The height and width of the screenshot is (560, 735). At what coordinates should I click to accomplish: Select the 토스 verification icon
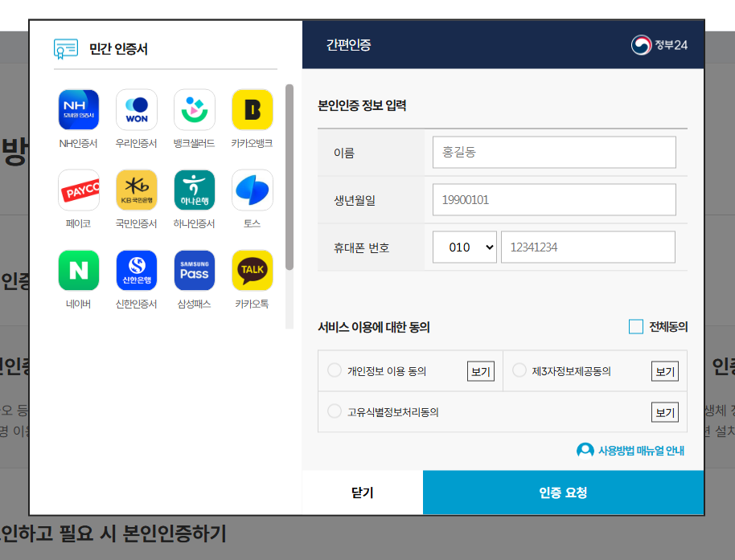(252, 190)
